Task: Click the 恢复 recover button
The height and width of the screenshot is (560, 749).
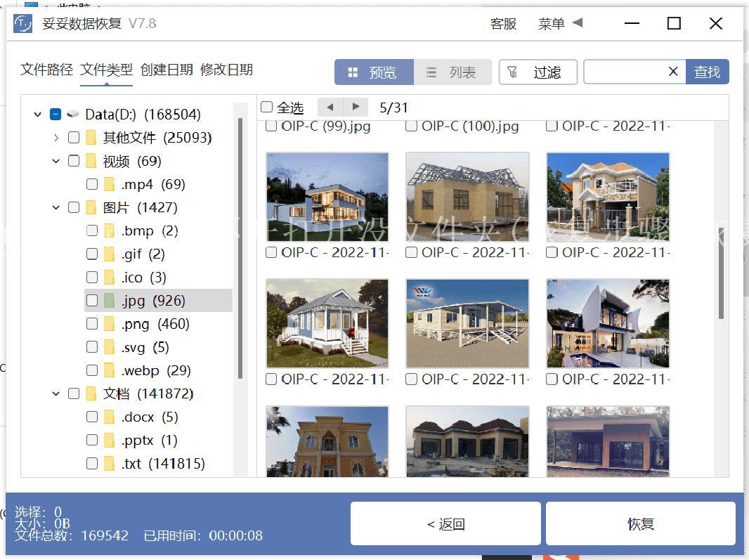Action: coord(641,523)
